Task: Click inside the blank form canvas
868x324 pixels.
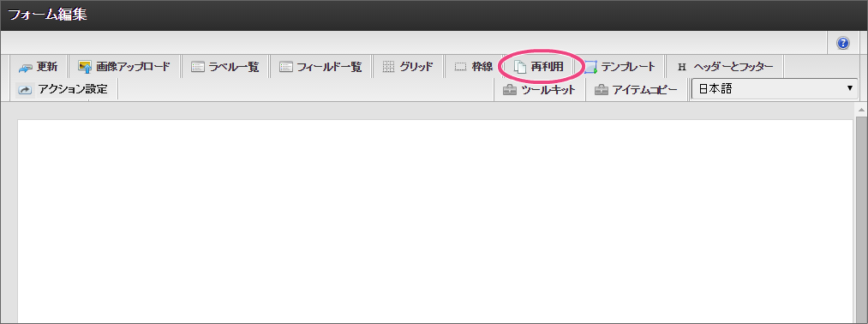Action: 435,221
